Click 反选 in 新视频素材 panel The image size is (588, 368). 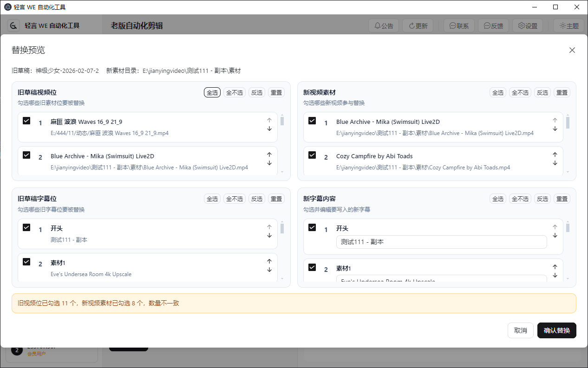pyautogui.click(x=542, y=92)
